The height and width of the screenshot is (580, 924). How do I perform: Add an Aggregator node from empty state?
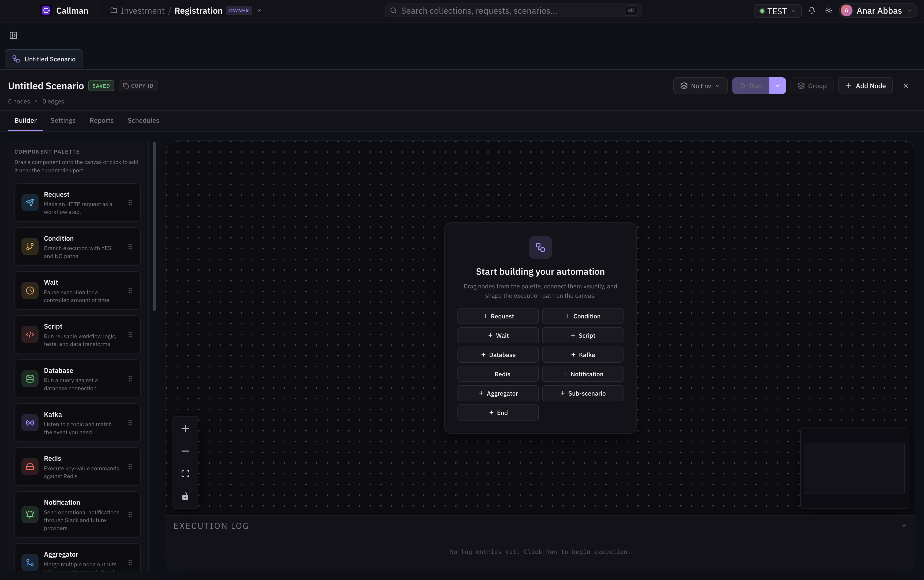tap(498, 393)
